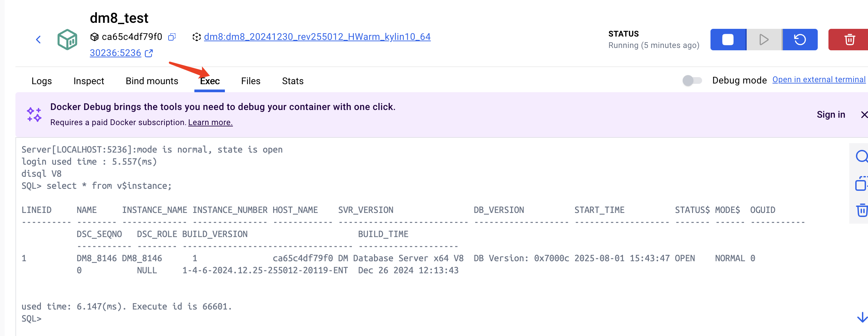Click the back arrow chevron
This screenshot has width=868, height=336.
pos(39,40)
